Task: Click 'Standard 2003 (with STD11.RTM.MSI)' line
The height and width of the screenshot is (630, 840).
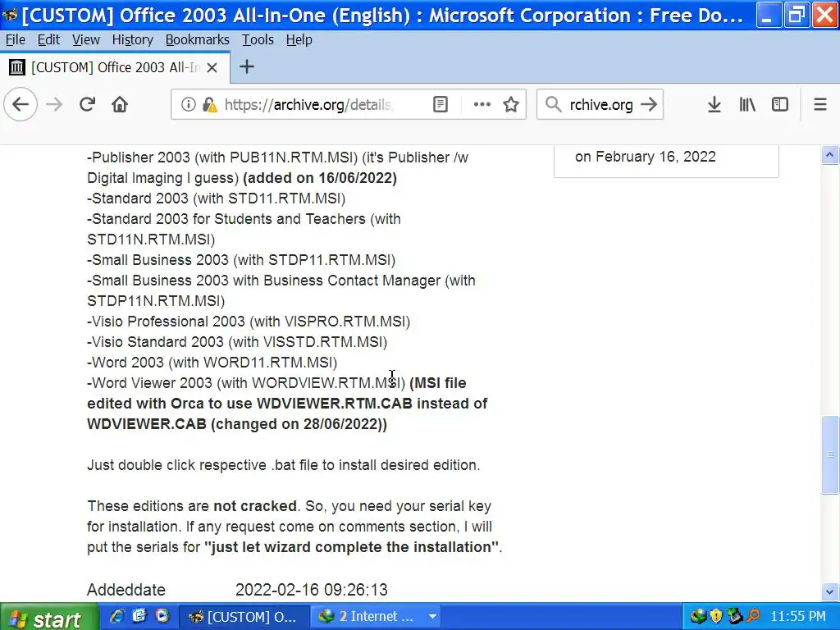Action: pos(216,199)
